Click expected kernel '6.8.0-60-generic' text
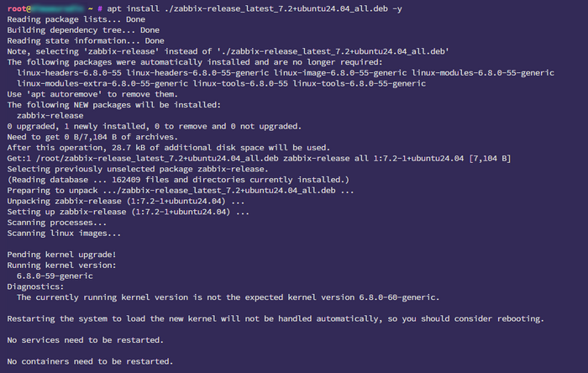The image size is (588, 373). pos(396,297)
